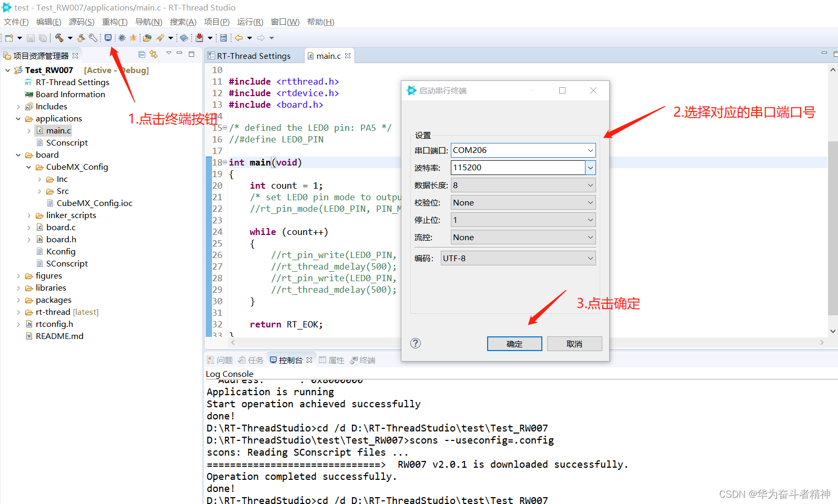Open the 帮助(H) menu
Image resolution: width=838 pixels, height=504 pixels.
click(x=320, y=22)
